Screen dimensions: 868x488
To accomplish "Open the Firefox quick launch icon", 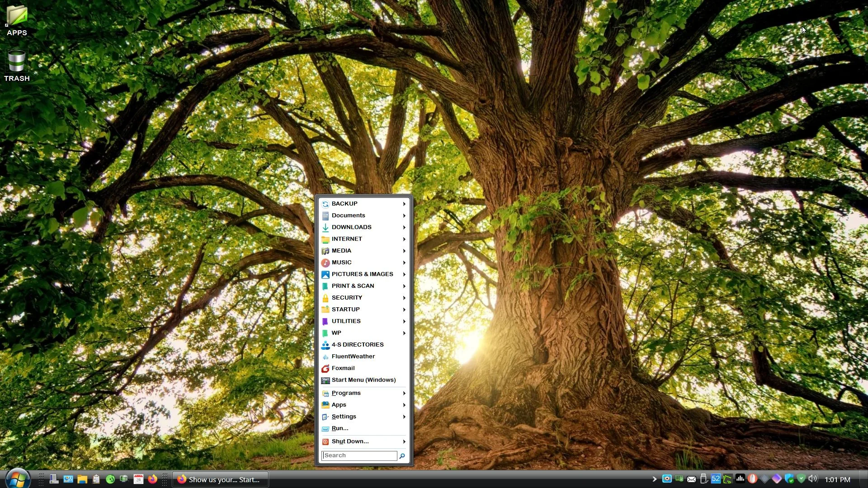I will [152, 479].
